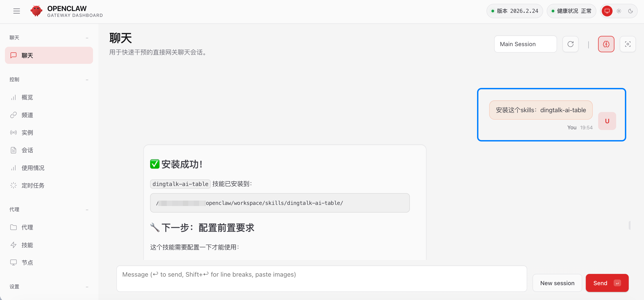Screen dimensions: 644x300
Task: Open 概览 with bar chart icon
Action: click(27, 97)
